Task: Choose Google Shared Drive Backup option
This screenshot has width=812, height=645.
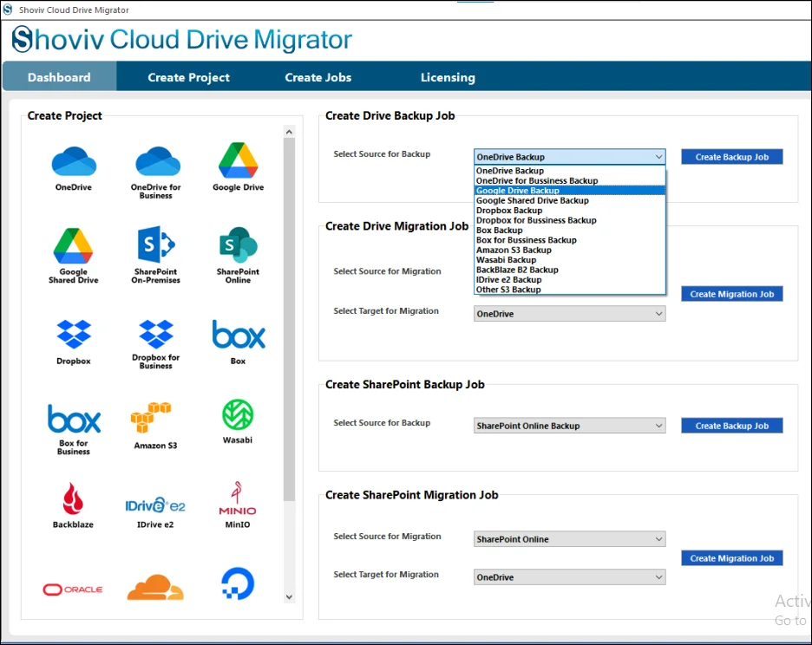Action: 570,200
